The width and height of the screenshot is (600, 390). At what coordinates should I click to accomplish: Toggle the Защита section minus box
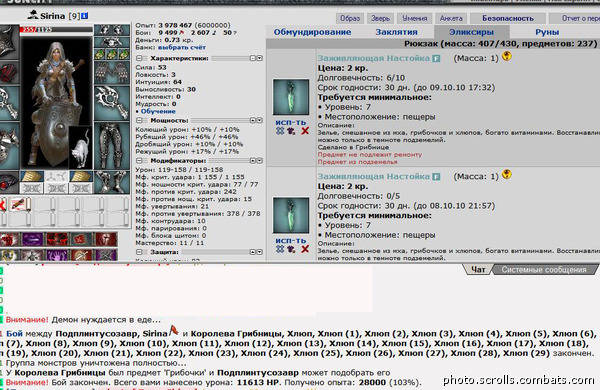pyautogui.click(x=140, y=252)
